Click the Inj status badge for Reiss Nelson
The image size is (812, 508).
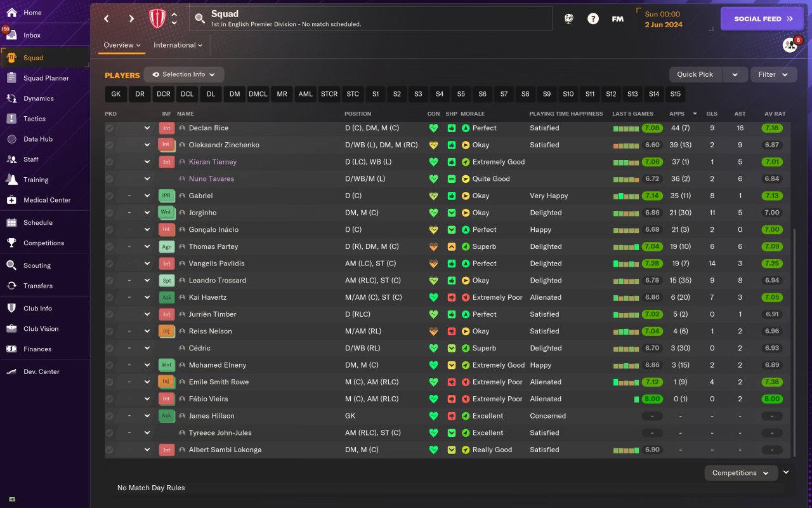pos(166,331)
